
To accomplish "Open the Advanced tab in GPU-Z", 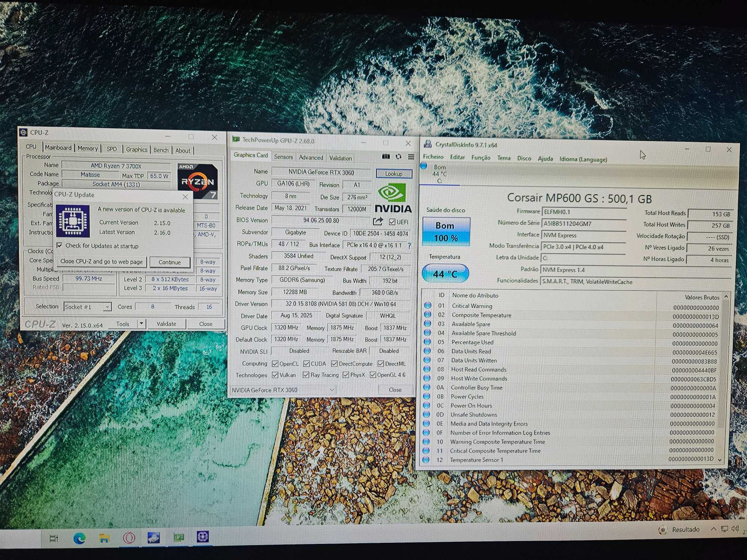I will coord(311,158).
